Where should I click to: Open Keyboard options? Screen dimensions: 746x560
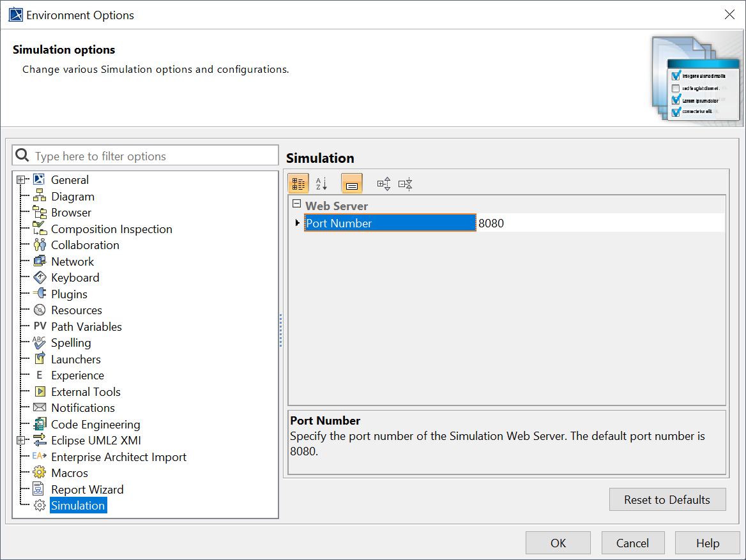tap(75, 277)
